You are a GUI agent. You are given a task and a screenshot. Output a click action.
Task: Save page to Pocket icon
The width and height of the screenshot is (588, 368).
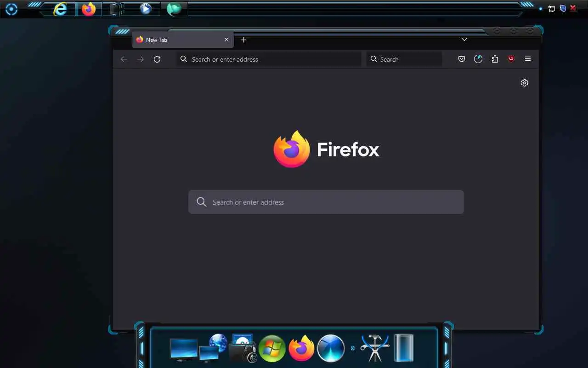(462, 59)
